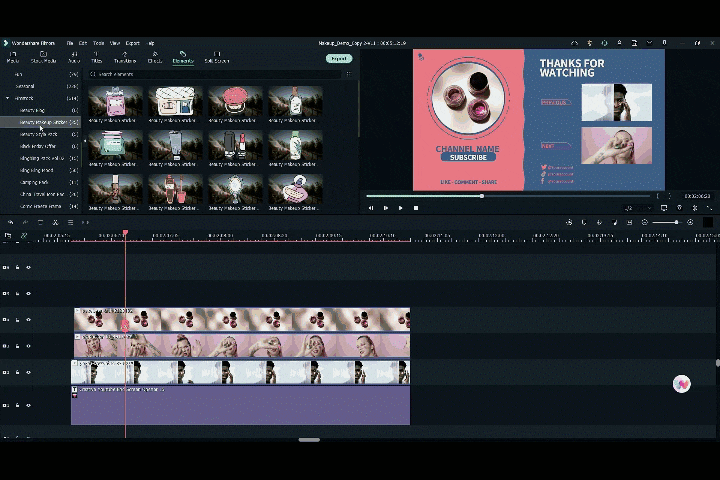Open the adjust/edit sliders tool in timeline toolbar
Screen dimensions: 720x480
click(x=70, y=222)
